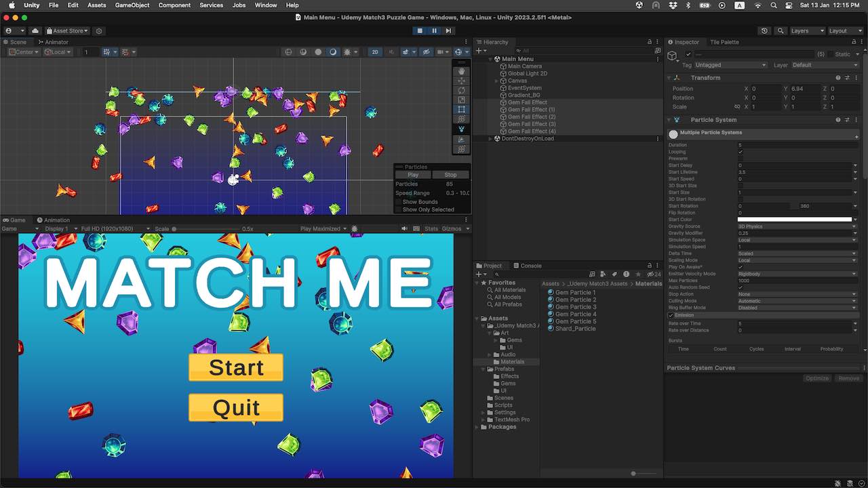868x488 pixels.
Task: Open the Window menu
Action: pos(266,5)
